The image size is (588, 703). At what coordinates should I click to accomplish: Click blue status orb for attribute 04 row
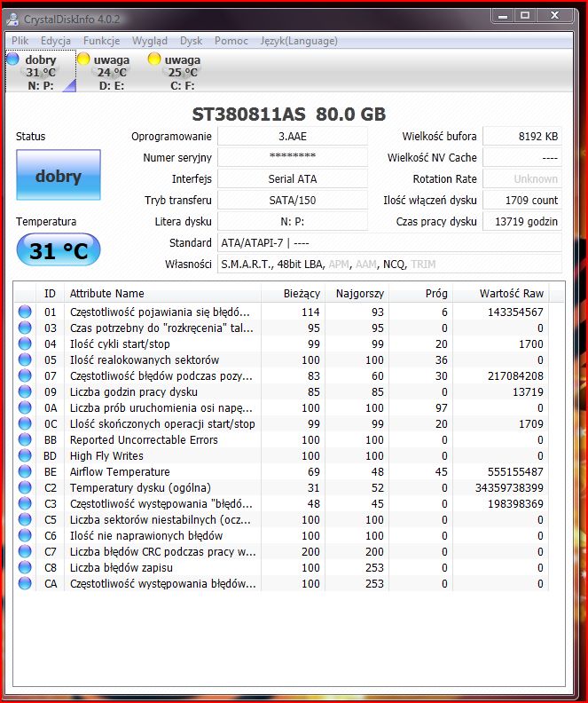25,344
